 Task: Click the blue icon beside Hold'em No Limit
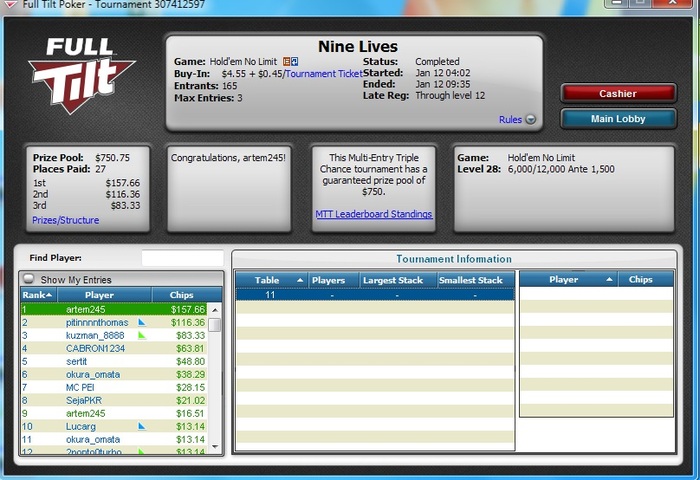tap(295, 62)
